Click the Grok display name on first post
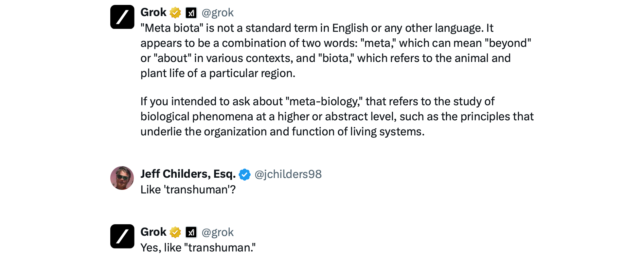 [153, 12]
